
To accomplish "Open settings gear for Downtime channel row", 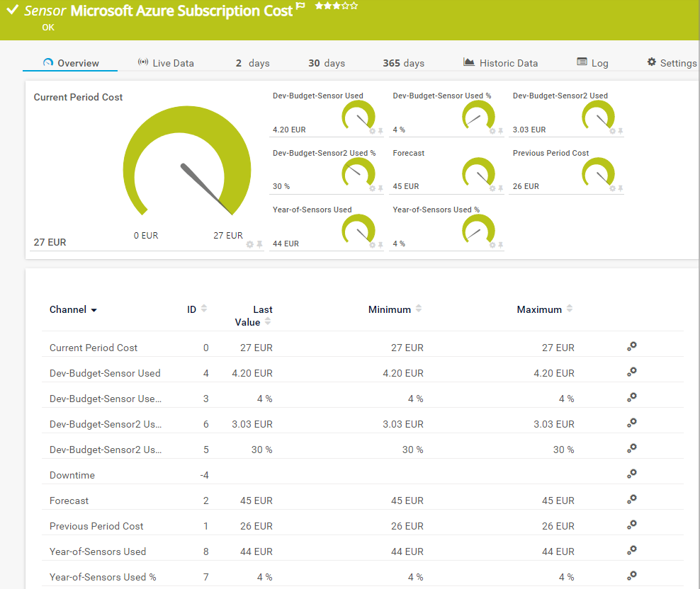I will click(632, 474).
